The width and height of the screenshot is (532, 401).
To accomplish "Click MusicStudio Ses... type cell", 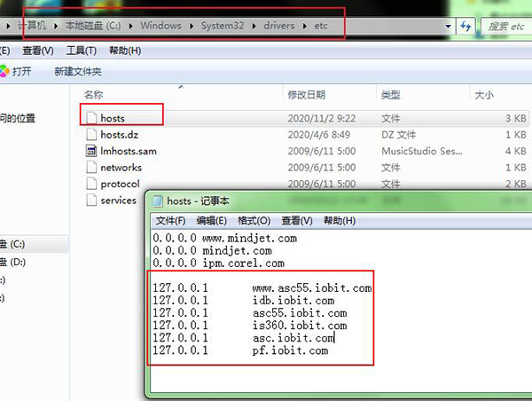I will point(422,151).
